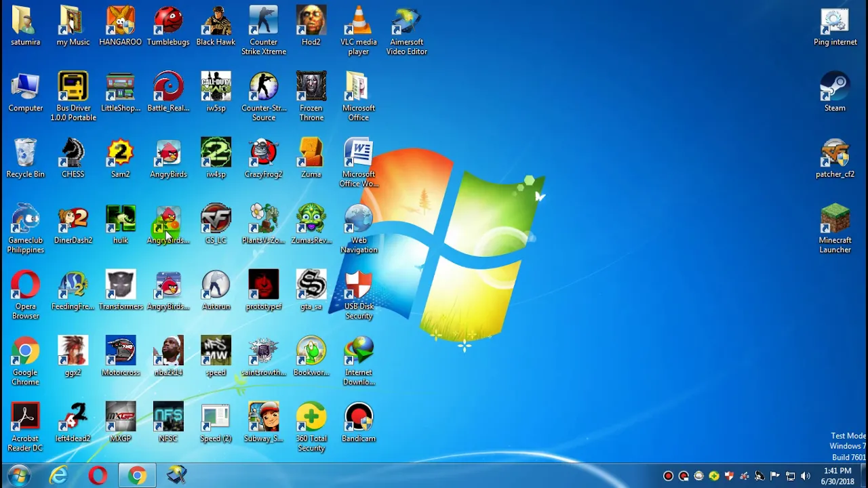Open Aimersoft Video Editor shortcut
Image resolution: width=868 pixels, height=488 pixels.
(x=406, y=30)
